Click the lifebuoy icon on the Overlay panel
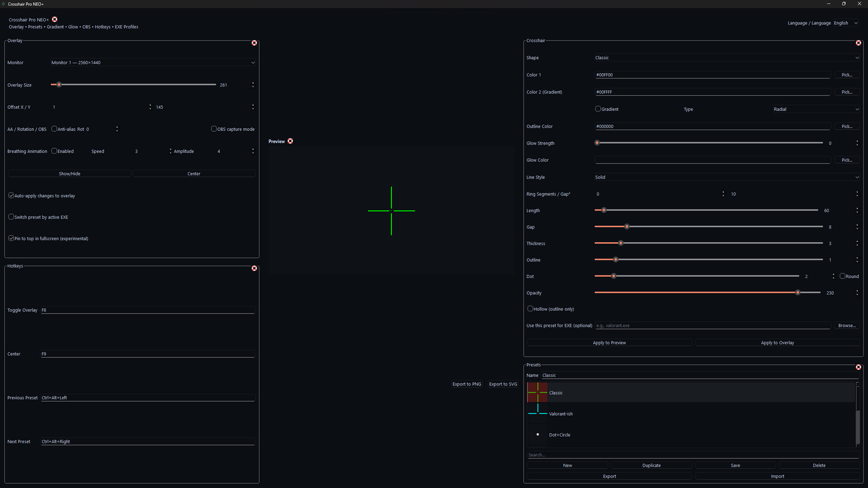This screenshot has height=488, width=868. [x=254, y=42]
